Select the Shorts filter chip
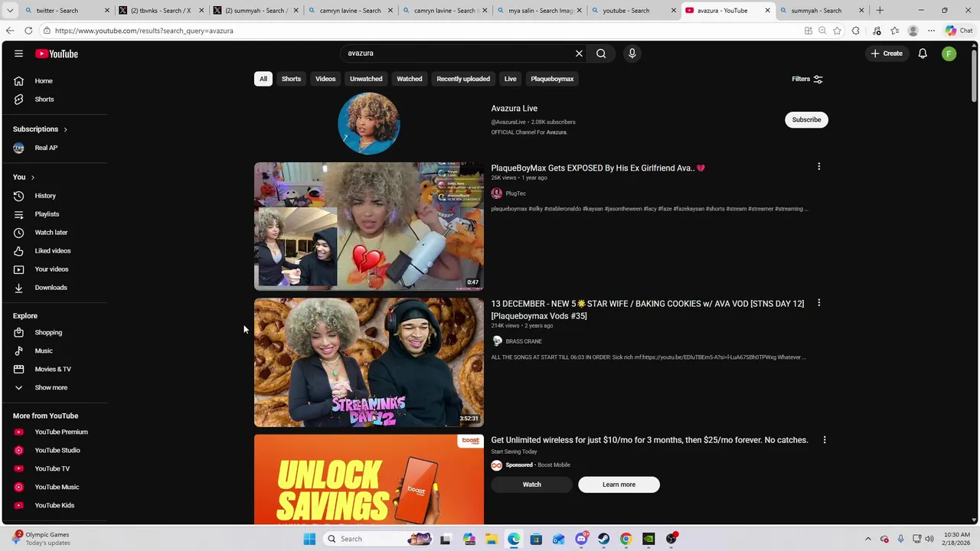The width and height of the screenshot is (980, 551). pos(291,79)
